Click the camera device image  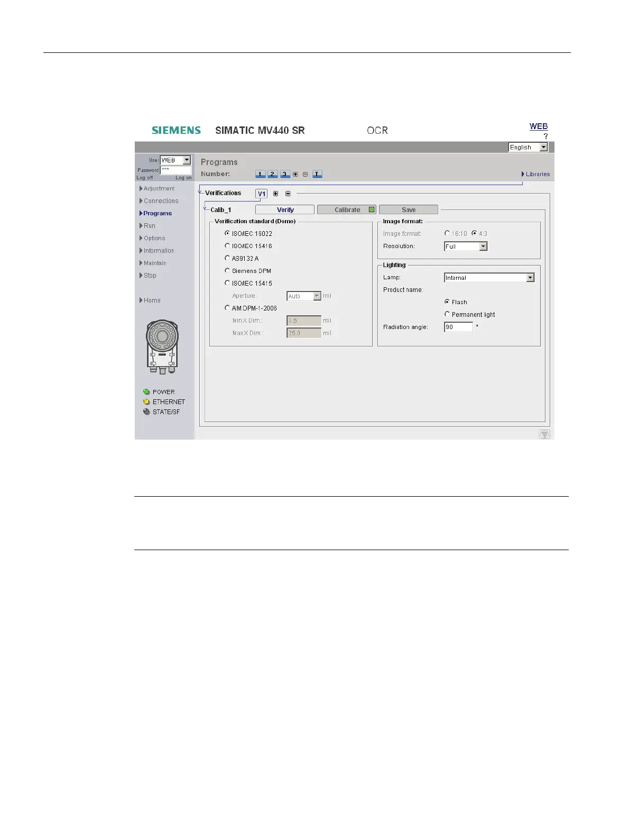(x=162, y=346)
